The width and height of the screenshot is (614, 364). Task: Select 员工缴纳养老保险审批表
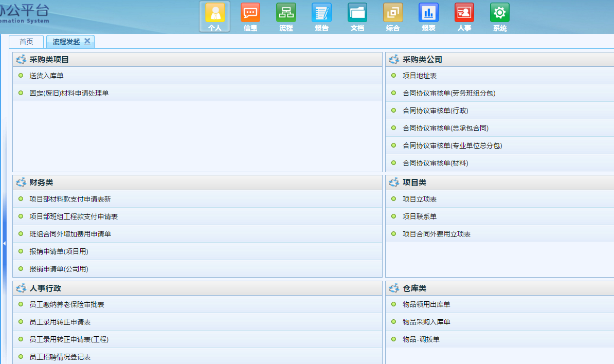pos(66,304)
